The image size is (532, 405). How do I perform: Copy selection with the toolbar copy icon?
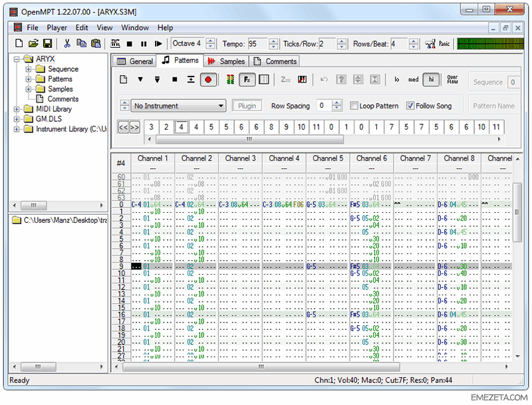[x=81, y=43]
